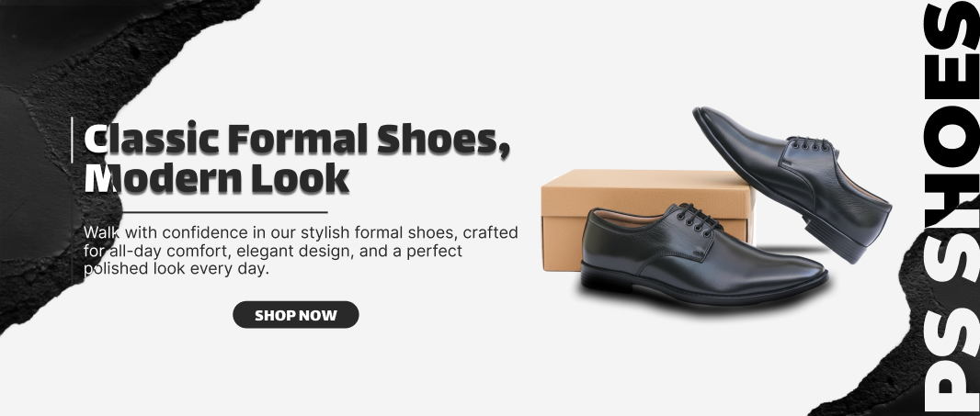The height and width of the screenshot is (416, 980).
Task: Click the SHOP NOW button
Action: [296, 315]
